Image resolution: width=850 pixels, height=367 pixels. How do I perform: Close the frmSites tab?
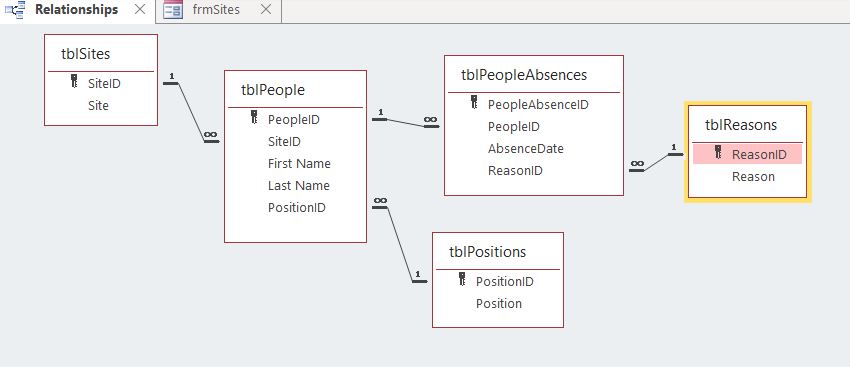pyautogui.click(x=266, y=9)
